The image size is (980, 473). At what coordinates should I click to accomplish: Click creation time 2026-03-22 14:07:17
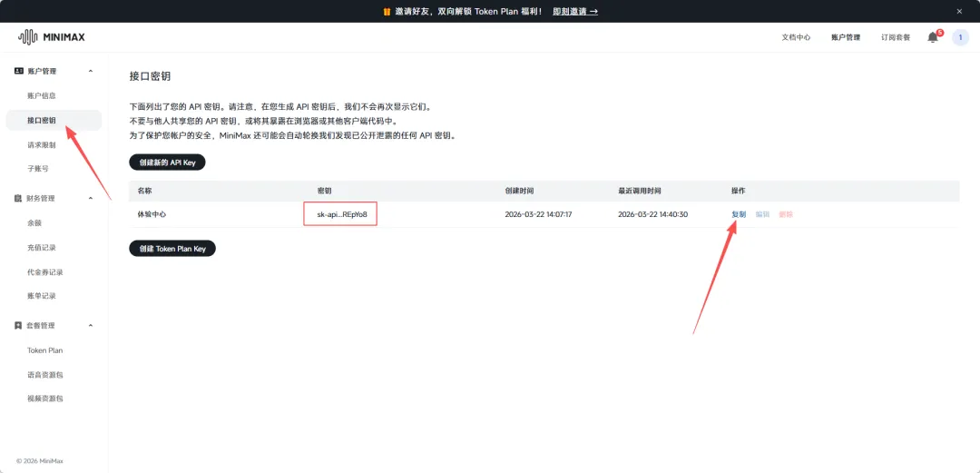pos(539,214)
